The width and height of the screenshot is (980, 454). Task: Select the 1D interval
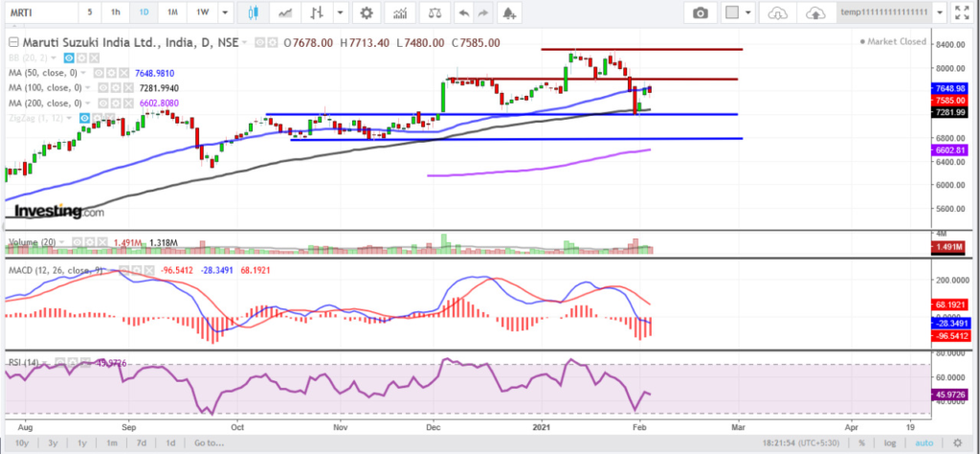tap(144, 12)
